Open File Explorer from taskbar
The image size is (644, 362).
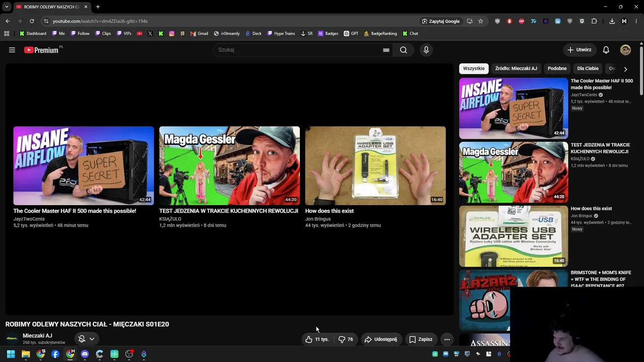[26, 354]
